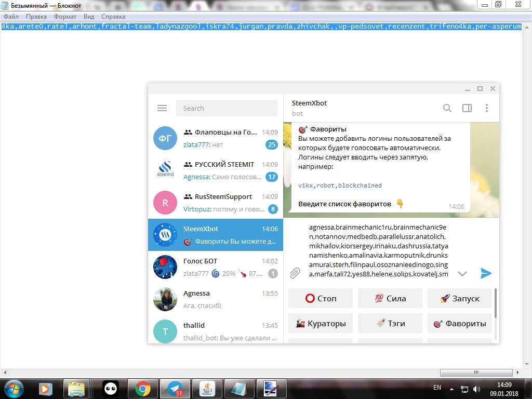Image resolution: width=532 pixels, height=399 pixels.
Task: Open the Файл menu in Notepad
Action: (x=11, y=17)
